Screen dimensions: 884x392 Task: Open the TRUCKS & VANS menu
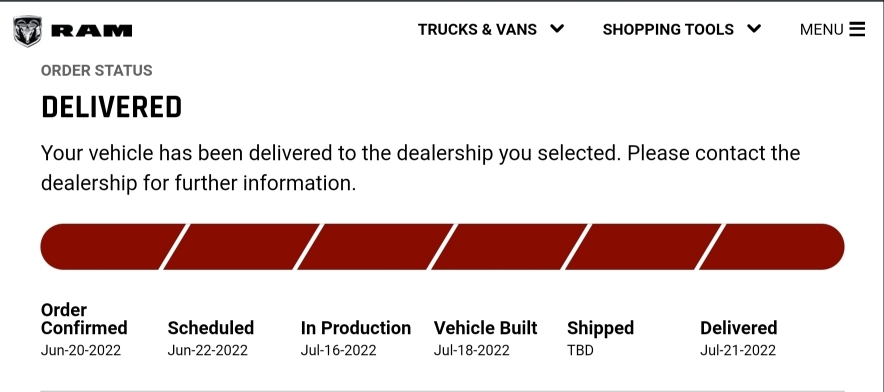[477, 29]
